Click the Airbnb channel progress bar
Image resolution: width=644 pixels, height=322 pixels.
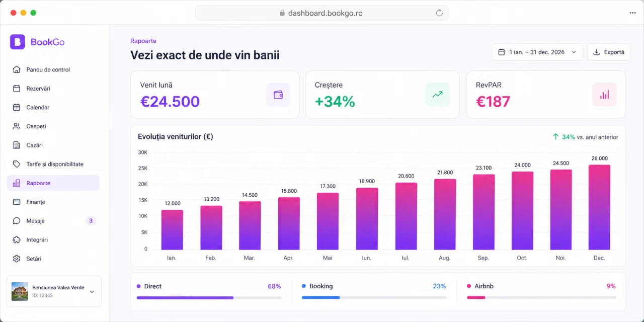[x=541, y=298]
